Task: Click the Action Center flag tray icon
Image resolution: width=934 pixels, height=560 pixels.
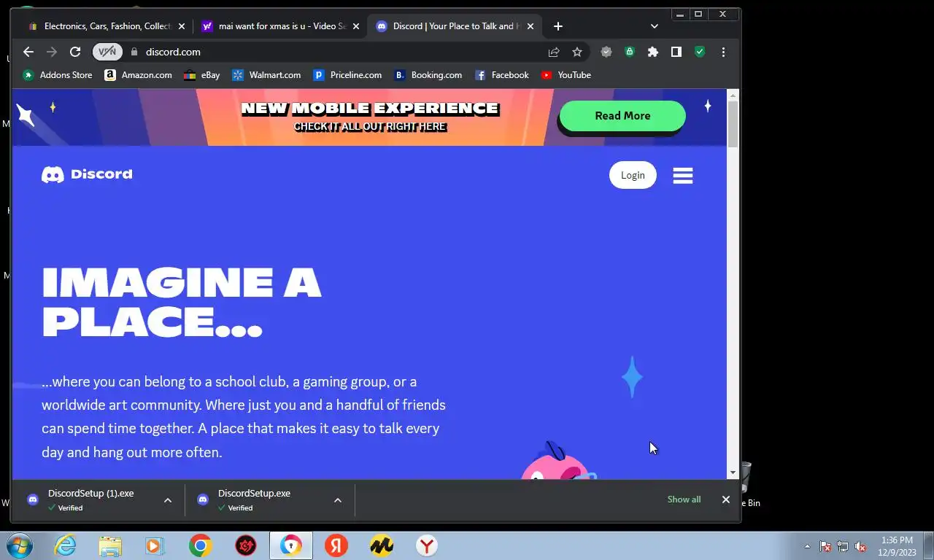Action: coord(825,546)
